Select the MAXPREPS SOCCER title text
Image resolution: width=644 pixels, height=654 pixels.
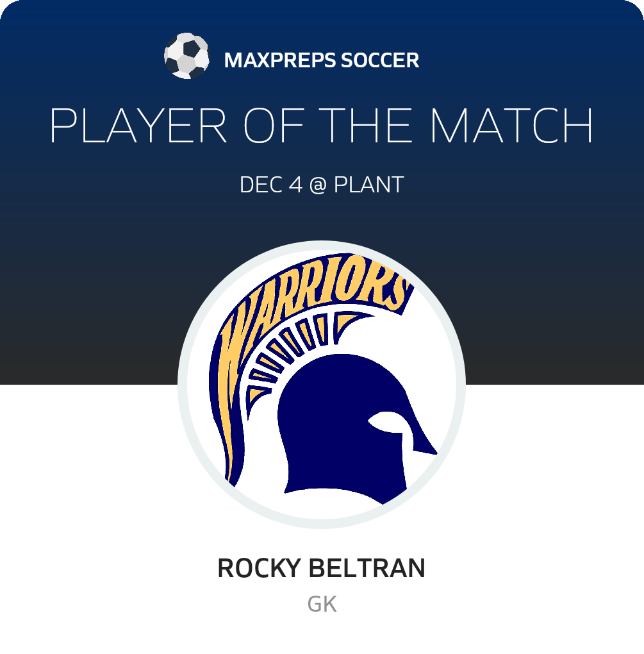point(322,60)
